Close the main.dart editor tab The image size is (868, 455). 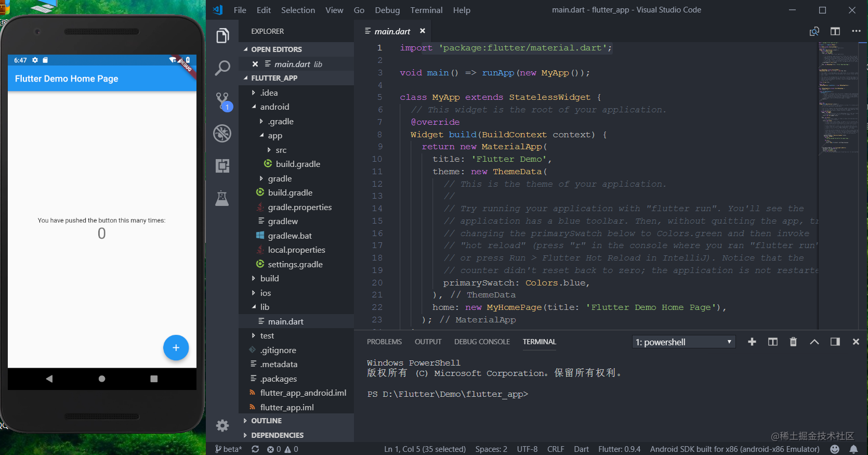pyautogui.click(x=423, y=31)
